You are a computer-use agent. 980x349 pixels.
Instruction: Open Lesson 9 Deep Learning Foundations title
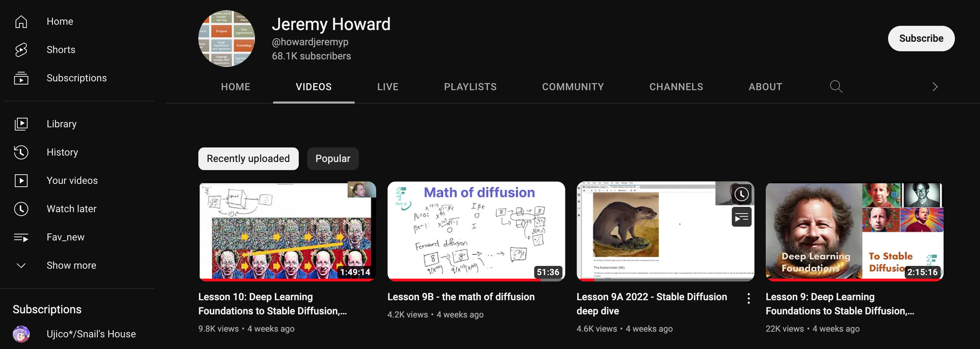click(x=840, y=304)
